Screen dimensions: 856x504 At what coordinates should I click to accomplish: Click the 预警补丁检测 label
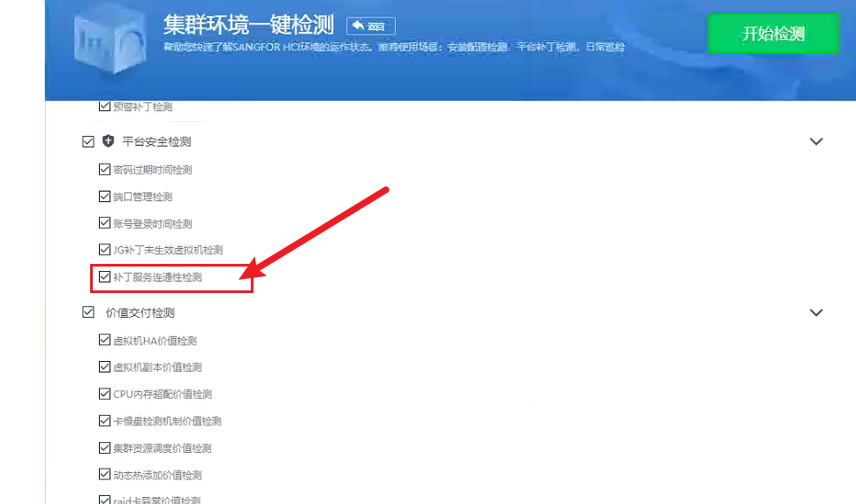[x=142, y=107]
